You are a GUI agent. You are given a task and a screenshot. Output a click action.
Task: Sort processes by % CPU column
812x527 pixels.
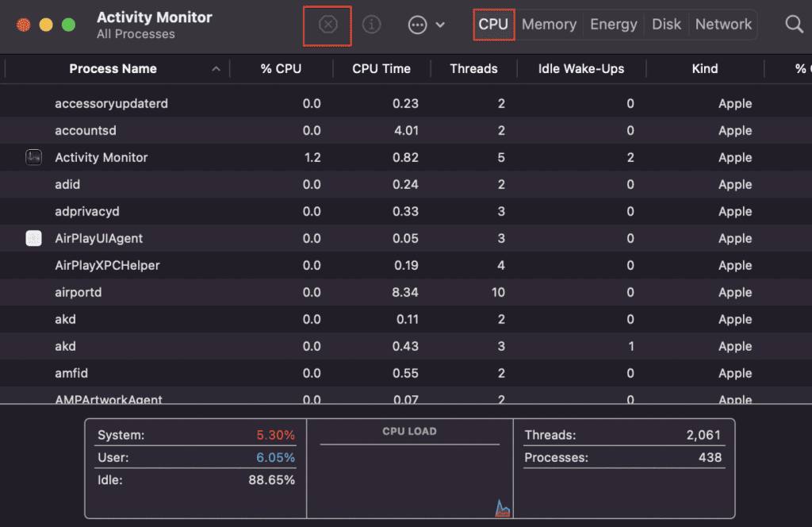tap(282, 68)
